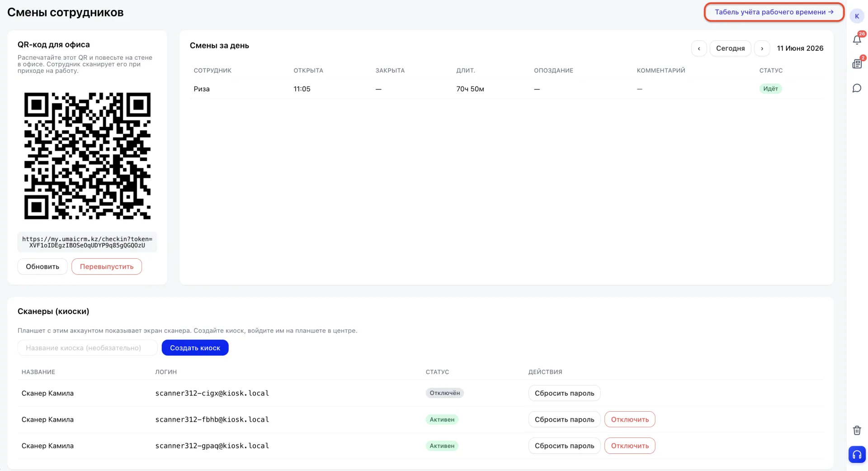Click the Перевыпустить button
This screenshot has width=868, height=471.
tap(107, 266)
